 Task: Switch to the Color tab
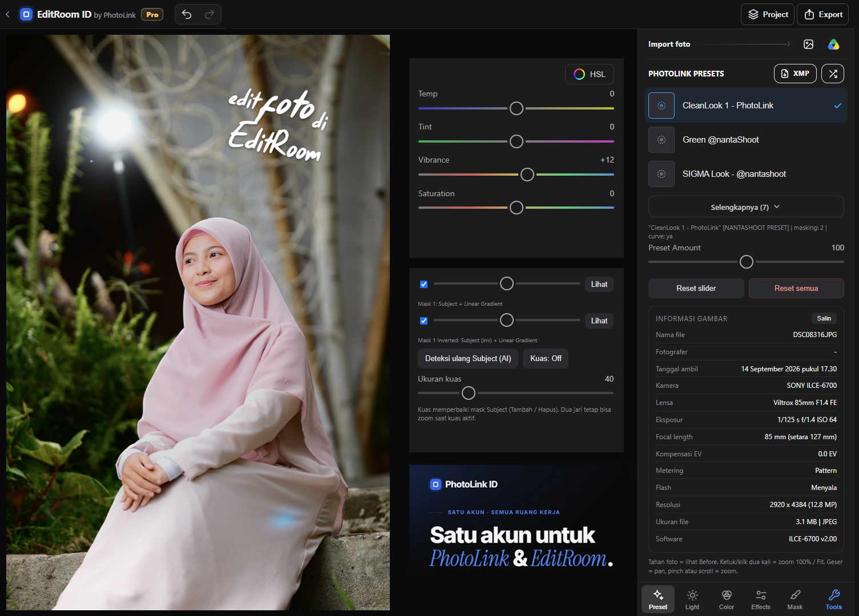point(727,599)
